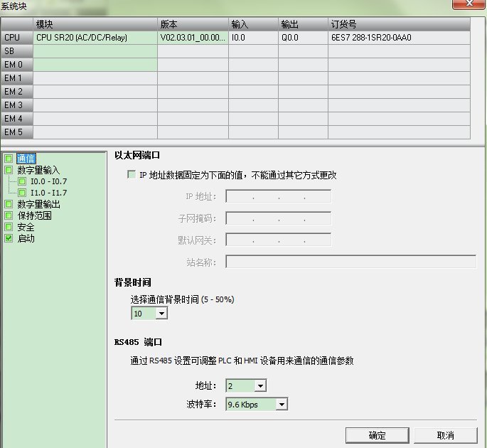Select the SB row module cell
The width and height of the screenshot is (487, 448).
[95, 51]
